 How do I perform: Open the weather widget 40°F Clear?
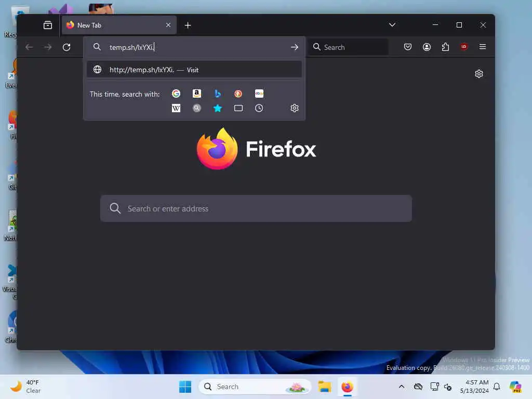pos(25,387)
